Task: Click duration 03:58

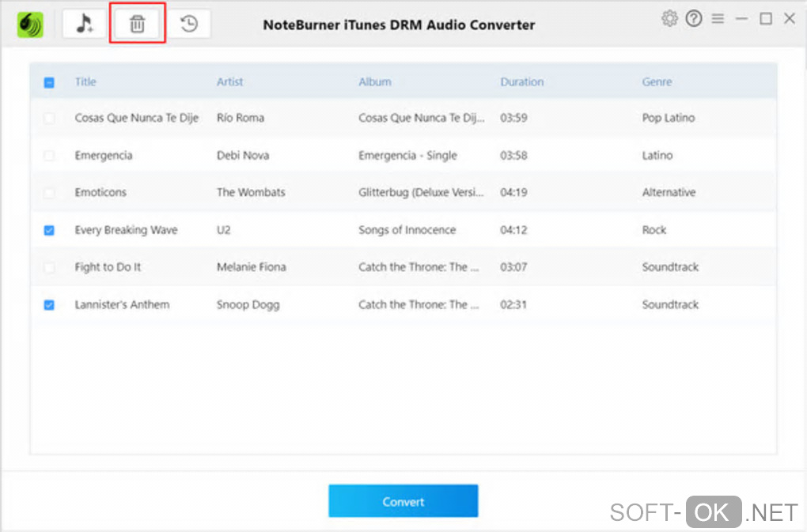Action: point(513,155)
